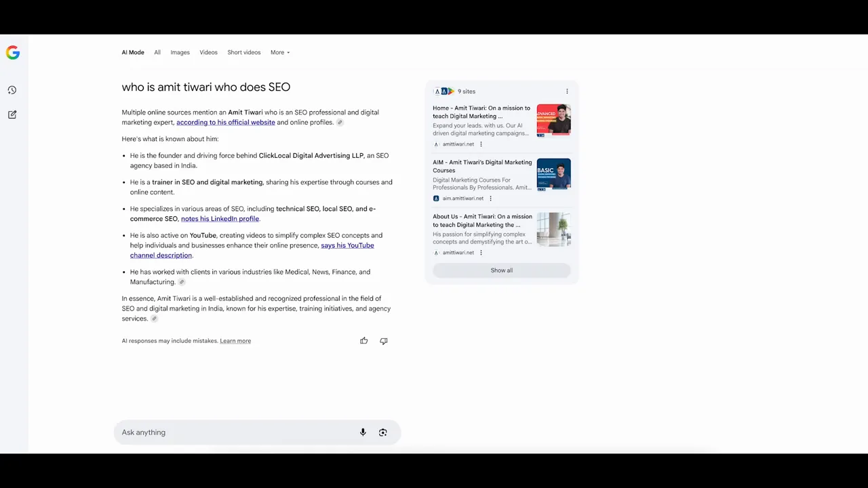Open the BASIC course thumbnail image
868x488 pixels.
pyautogui.click(x=553, y=175)
